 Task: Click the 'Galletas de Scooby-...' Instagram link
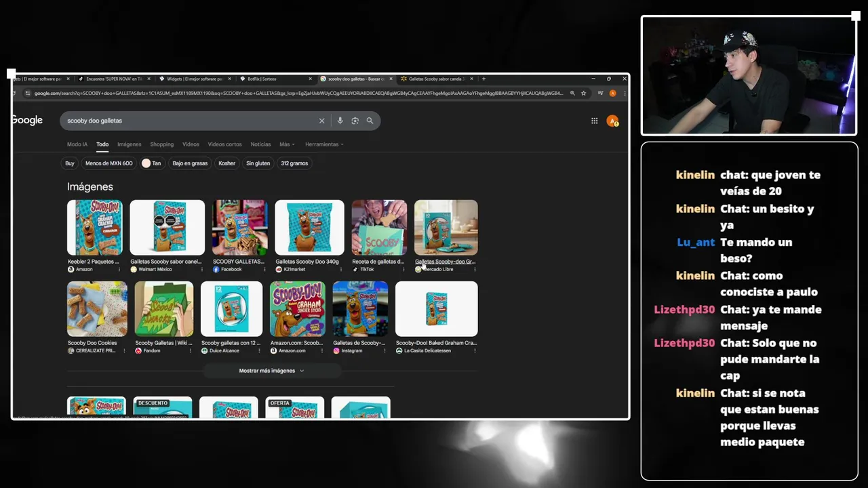[359, 343]
